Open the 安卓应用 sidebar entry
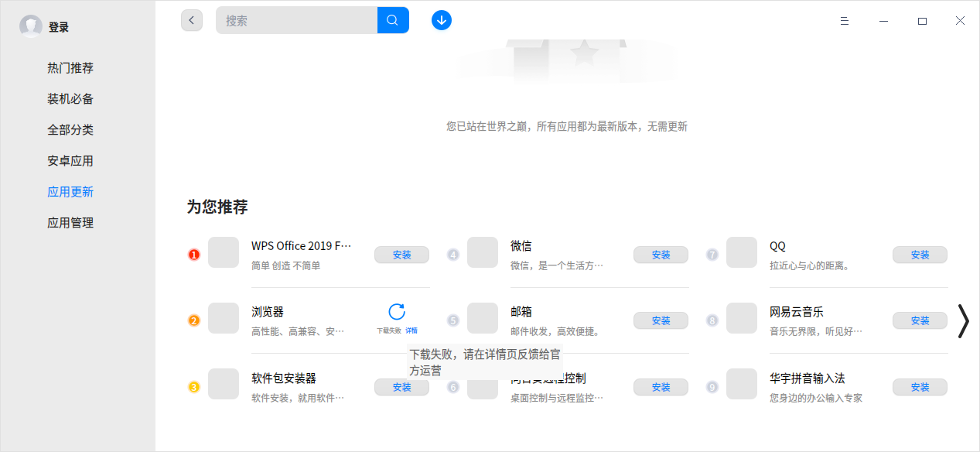The height and width of the screenshot is (452, 980). click(70, 160)
